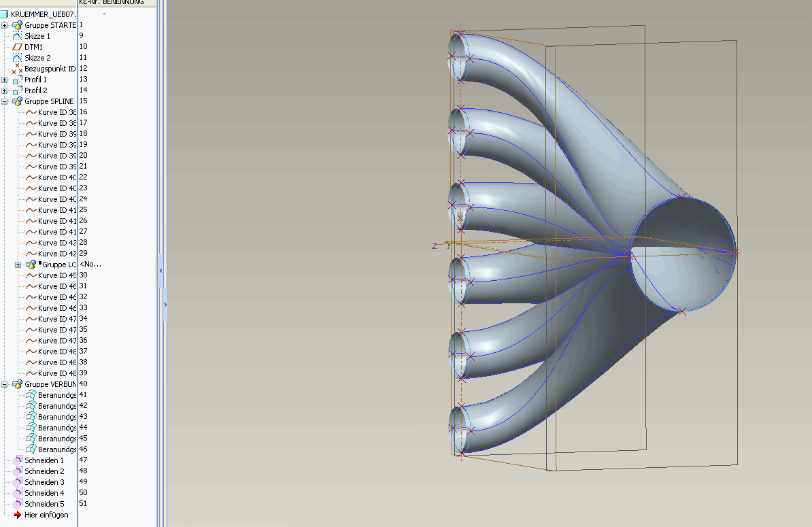Collapse the Gruppe SPLINE node
This screenshot has height=527, width=812.
[4, 101]
